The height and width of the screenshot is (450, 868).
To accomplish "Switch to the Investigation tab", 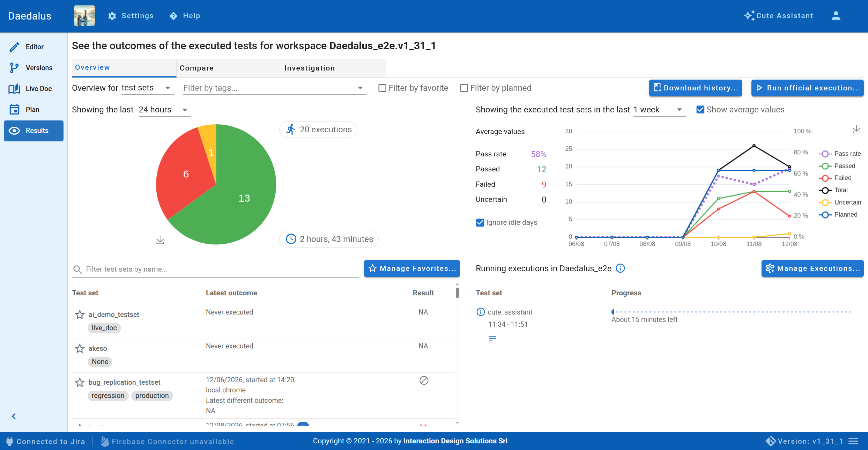I will 333,68.
